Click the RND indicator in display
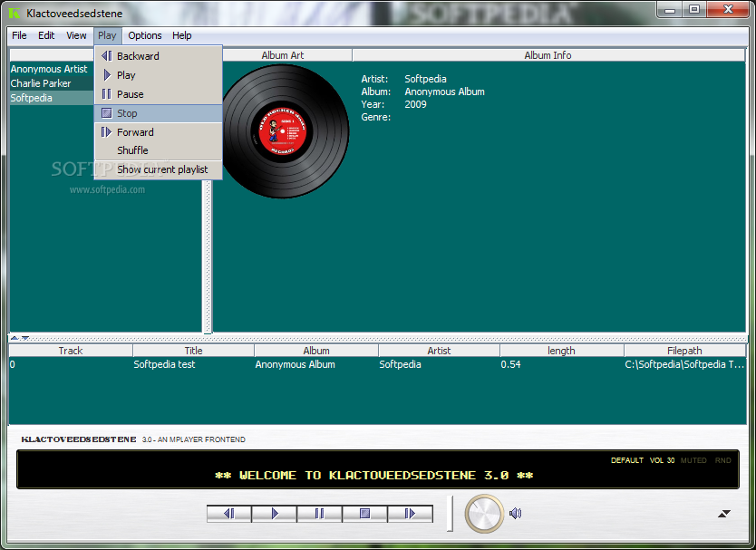 coord(722,460)
